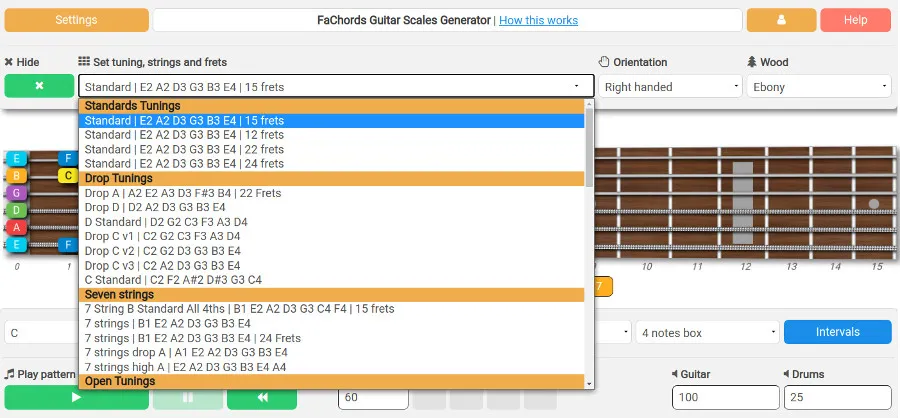The image size is (900, 418).
Task: Click the open B string note marker
Action: [x=17, y=176]
